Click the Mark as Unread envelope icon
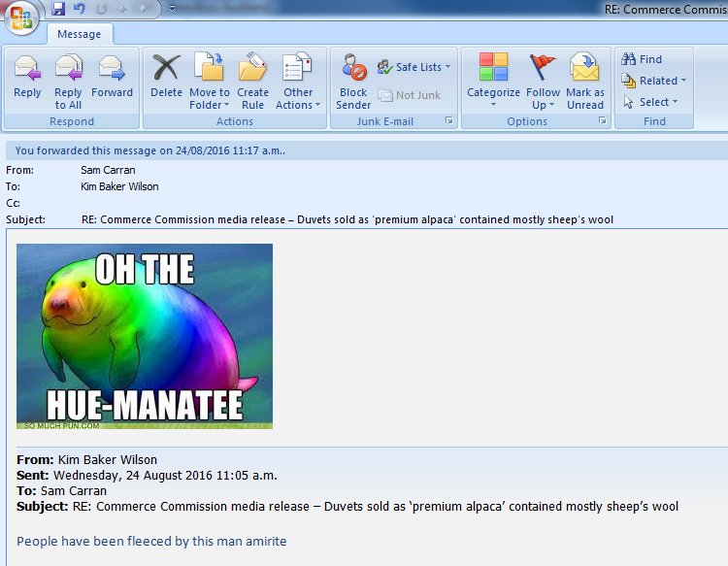 click(584, 66)
